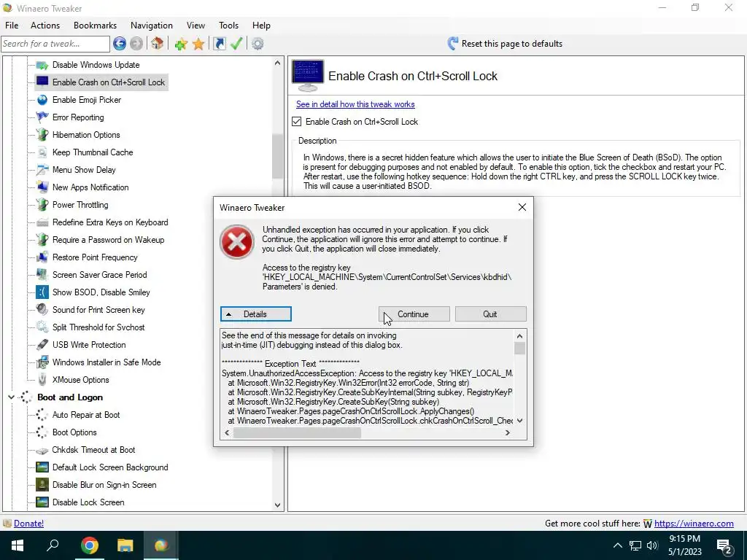Click Quit in the error dialog
747x560 pixels.
point(491,314)
